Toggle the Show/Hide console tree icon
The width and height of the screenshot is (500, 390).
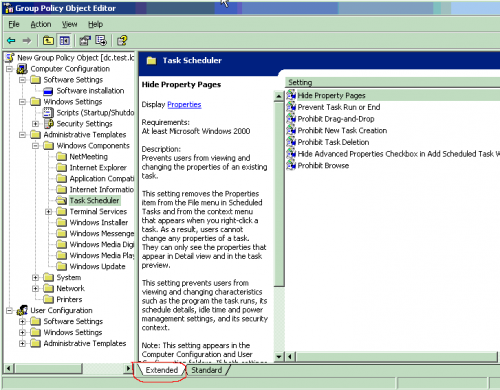point(65,41)
